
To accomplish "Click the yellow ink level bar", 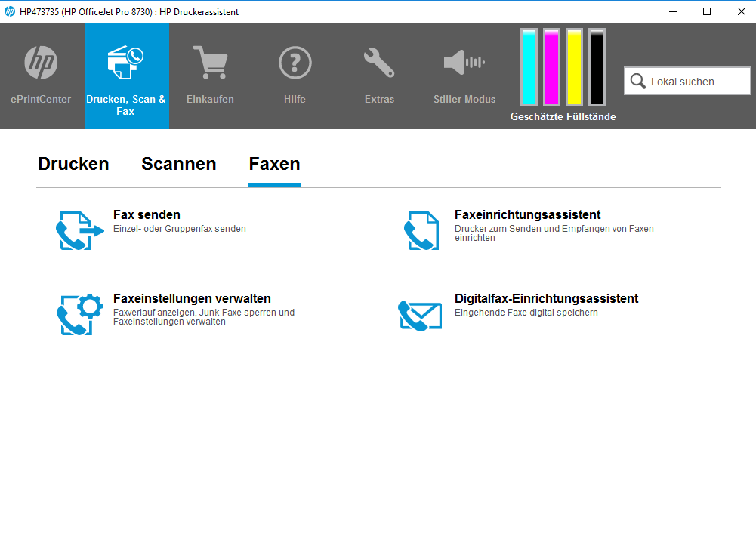I will pos(574,67).
